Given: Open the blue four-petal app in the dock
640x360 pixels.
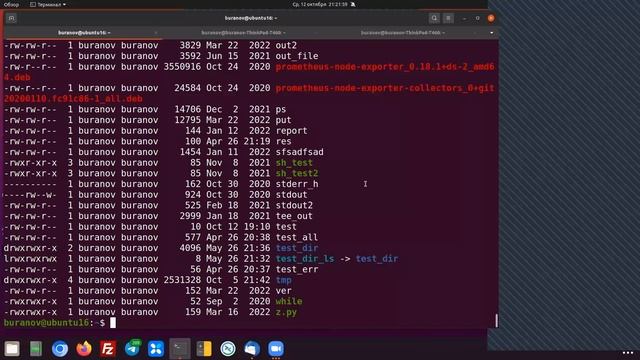Looking at the screenshot, I should (x=156, y=349).
